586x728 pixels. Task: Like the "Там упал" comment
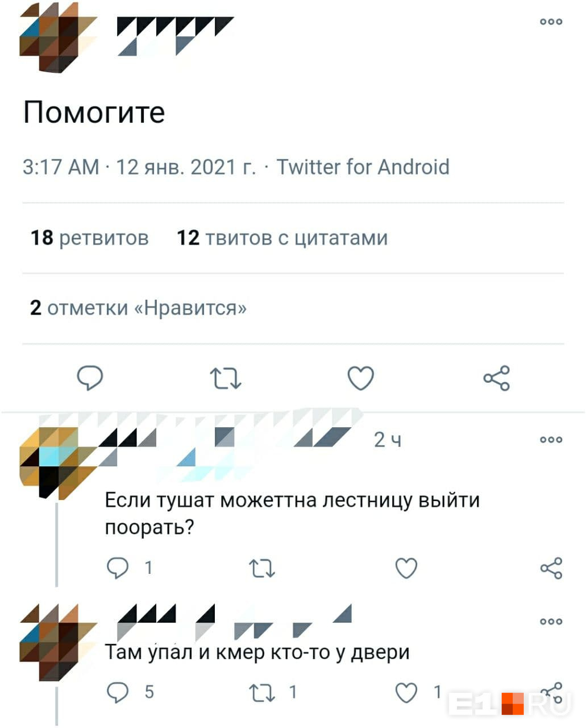coord(406,692)
